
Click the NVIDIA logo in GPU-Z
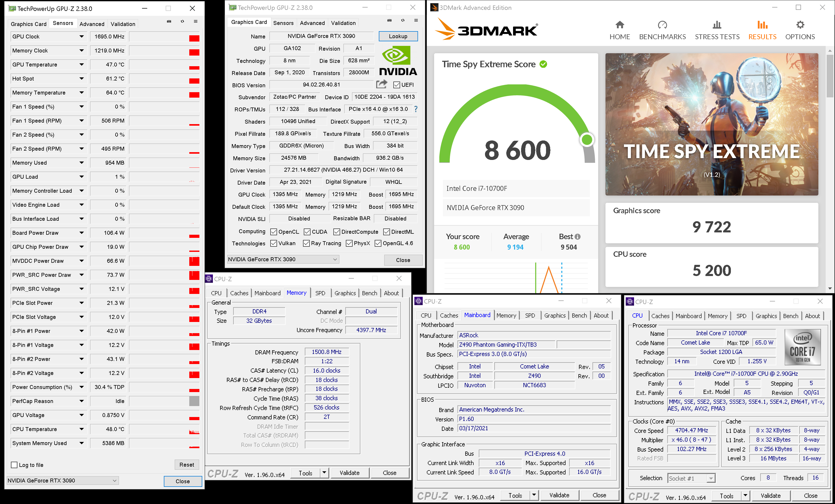[398, 61]
